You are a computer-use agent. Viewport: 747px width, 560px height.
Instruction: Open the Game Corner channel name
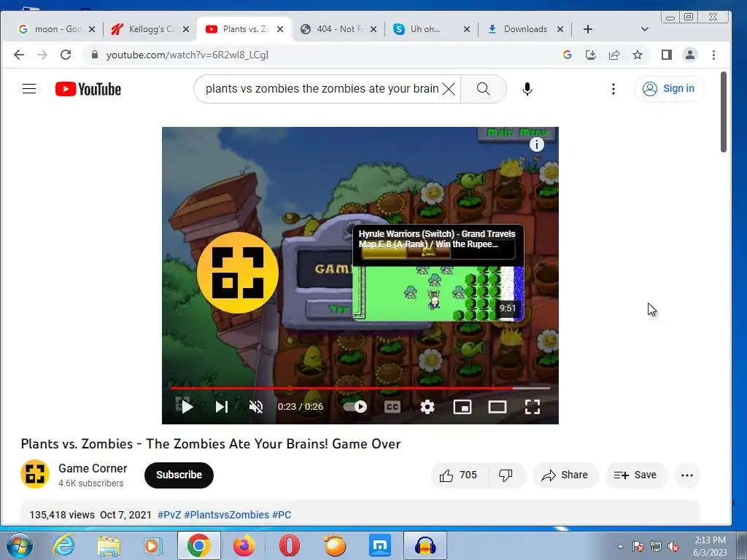(93, 469)
